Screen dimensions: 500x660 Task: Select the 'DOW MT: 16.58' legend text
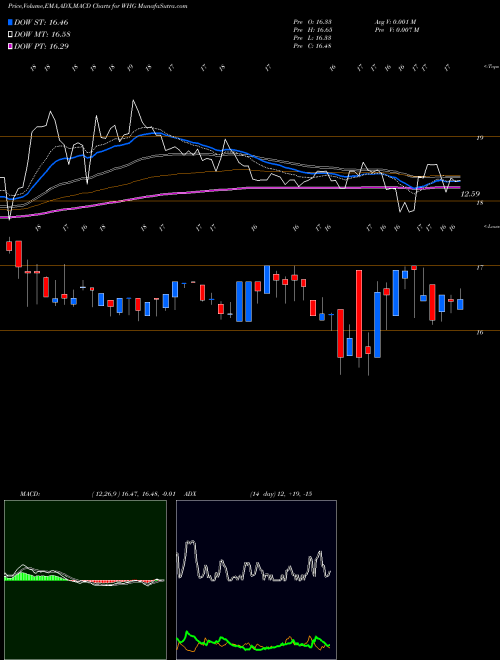coord(42,35)
